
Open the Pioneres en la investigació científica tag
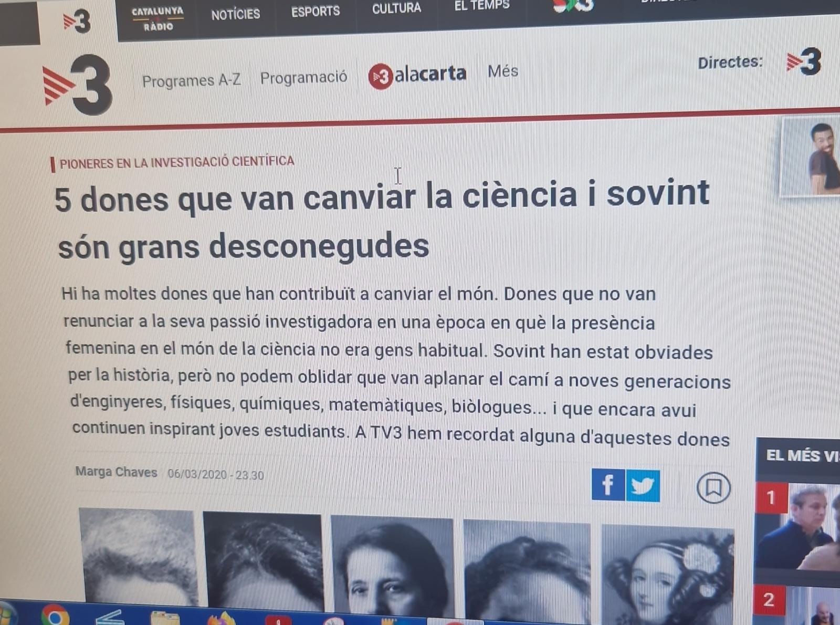point(177,162)
